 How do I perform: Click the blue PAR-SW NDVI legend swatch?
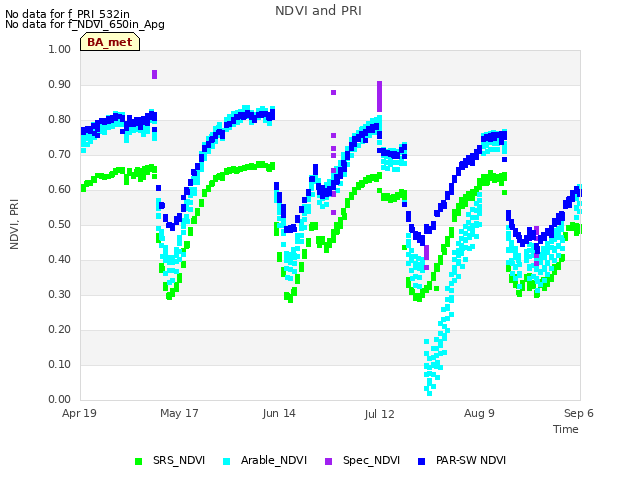422,462
